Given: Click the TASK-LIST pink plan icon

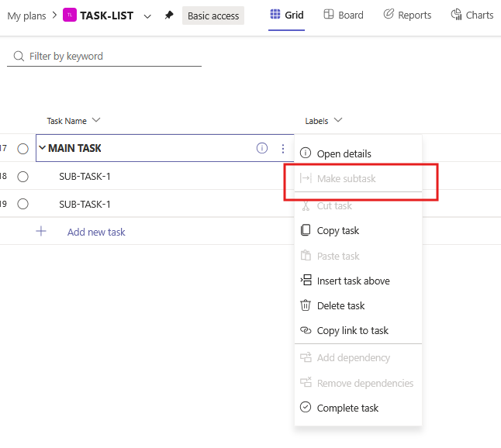Looking at the screenshot, I should click(x=70, y=15).
